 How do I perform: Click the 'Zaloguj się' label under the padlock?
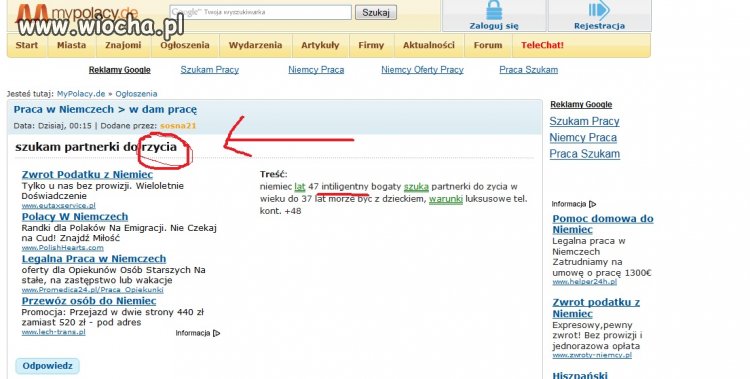pyautogui.click(x=494, y=26)
